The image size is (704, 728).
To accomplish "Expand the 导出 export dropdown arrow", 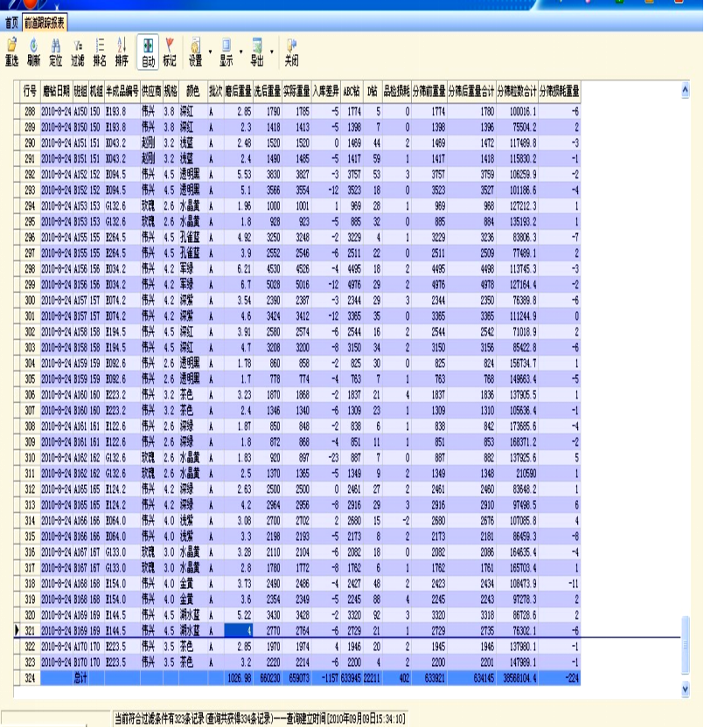I will [x=272, y=51].
